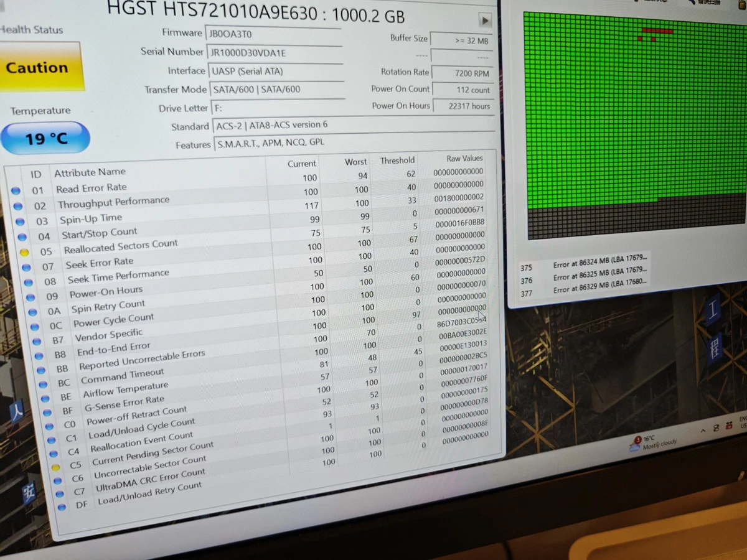Select the G-Sense Error Rate attribute name
Viewport: 747px width, 560px height.
[x=125, y=403]
